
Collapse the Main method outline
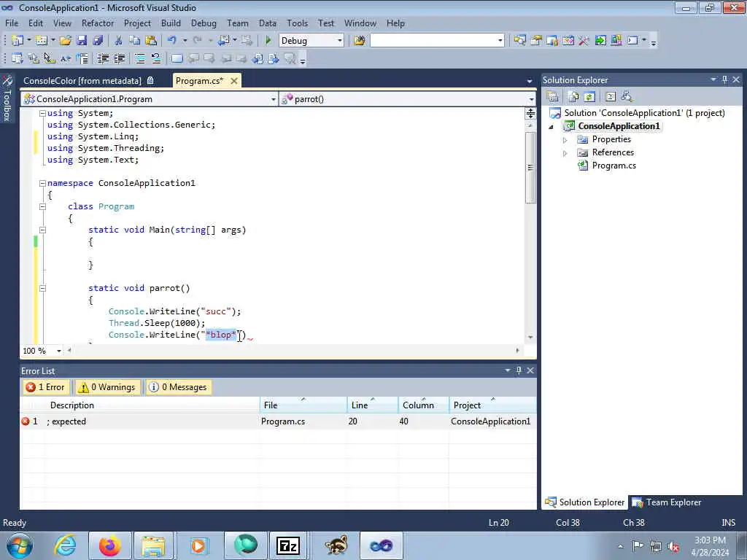click(42, 230)
